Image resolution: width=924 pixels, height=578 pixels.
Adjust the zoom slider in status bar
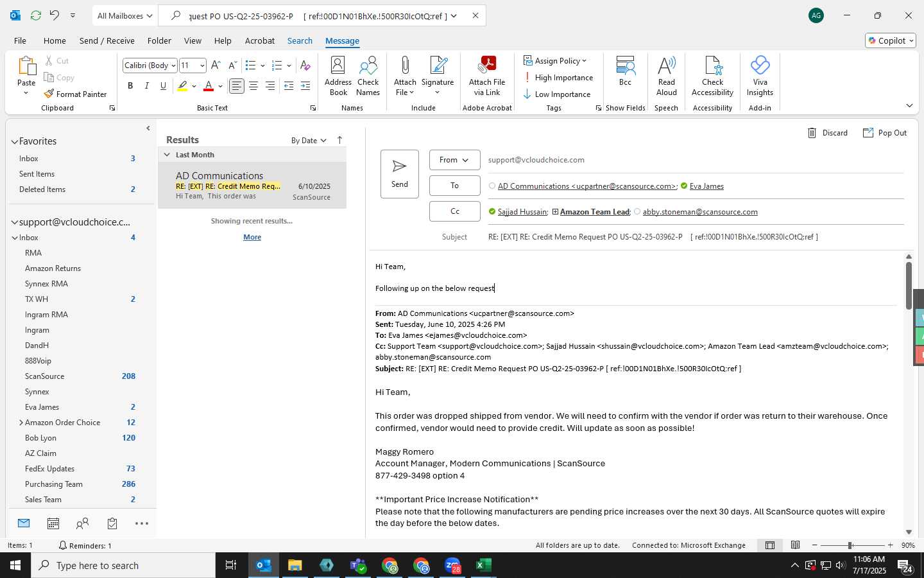click(x=850, y=545)
